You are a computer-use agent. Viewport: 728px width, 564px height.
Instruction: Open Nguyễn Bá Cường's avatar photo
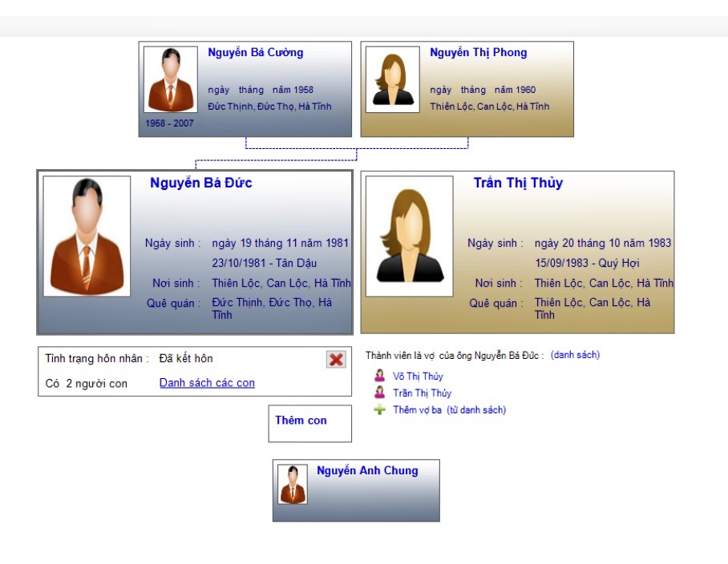click(171, 79)
